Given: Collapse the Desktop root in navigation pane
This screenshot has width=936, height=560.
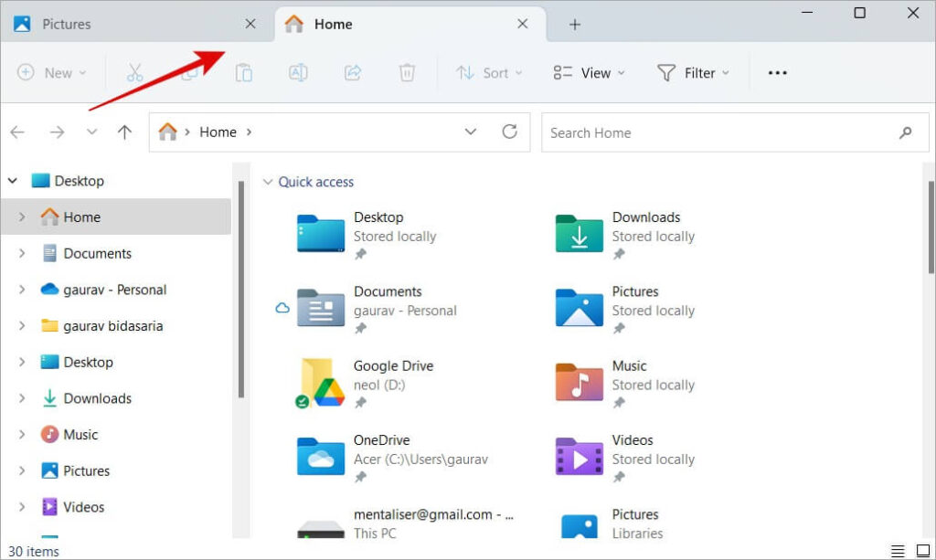Looking at the screenshot, I should point(13,180).
